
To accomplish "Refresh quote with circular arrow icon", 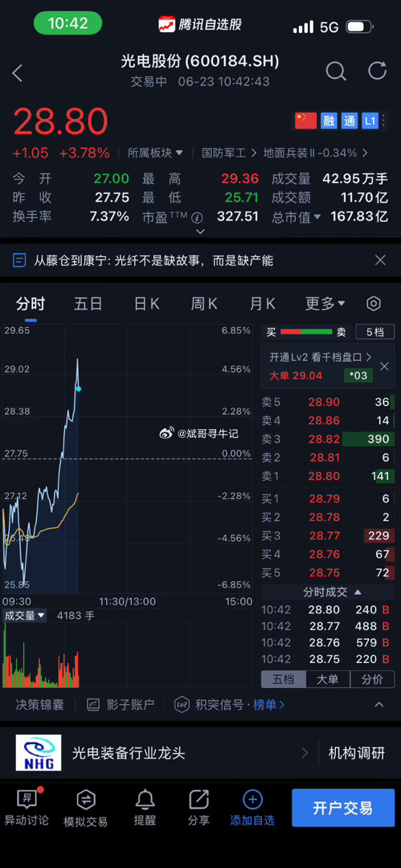I will click(377, 71).
